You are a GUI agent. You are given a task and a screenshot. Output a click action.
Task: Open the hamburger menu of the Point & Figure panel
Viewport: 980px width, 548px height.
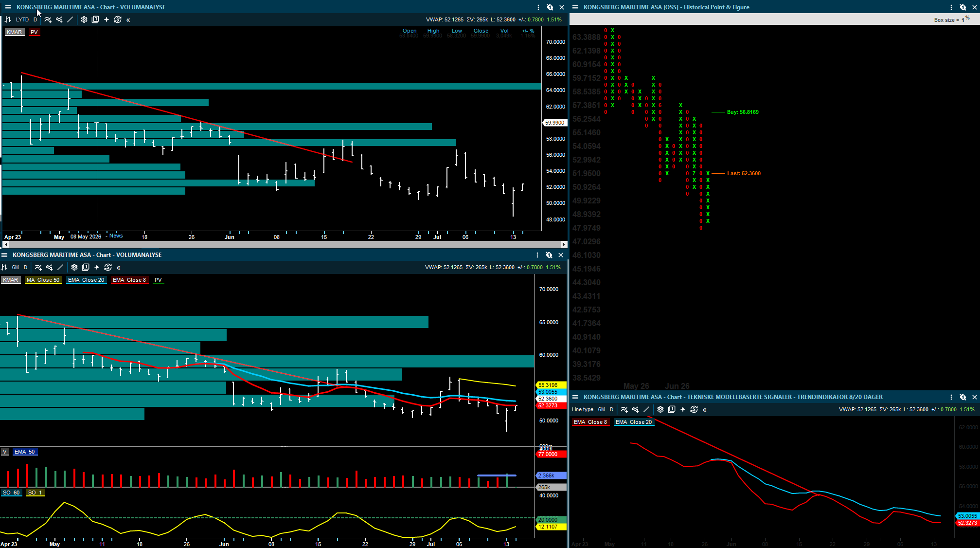pyautogui.click(x=575, y=7)
